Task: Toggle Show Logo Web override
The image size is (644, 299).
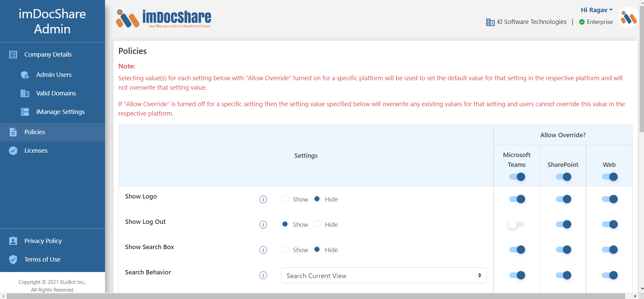Action: (610, 199)
